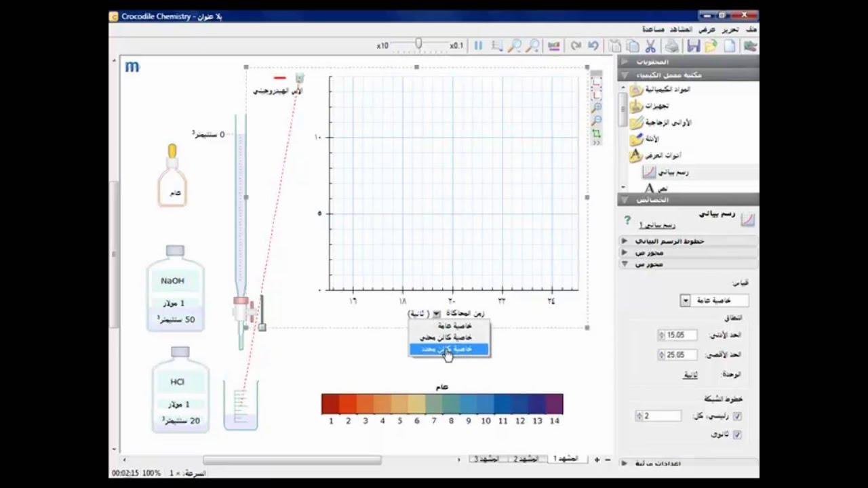
Task: Open the المواد الكيميائية chemicals folder
Action: click(660, 89)
